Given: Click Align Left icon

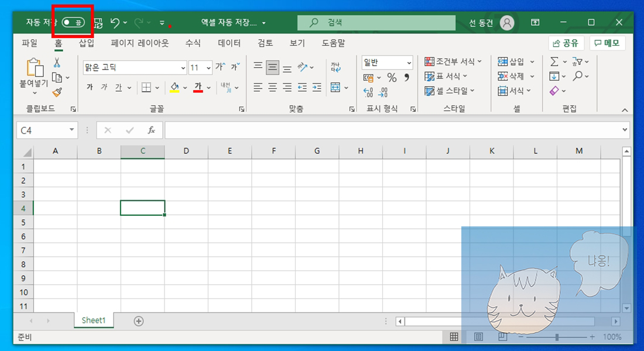Looking at the screenshot, I should (x=258, y=87).
